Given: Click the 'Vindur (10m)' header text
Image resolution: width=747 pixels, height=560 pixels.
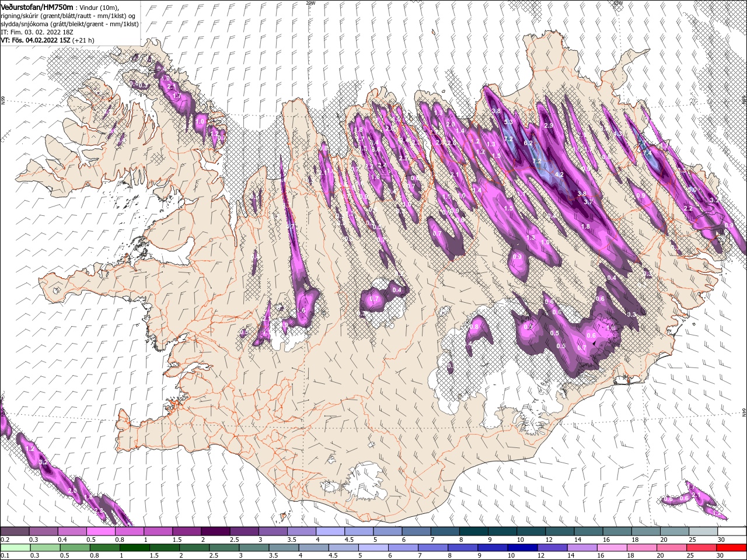Looking at the screenshot, I should coord(99,7).
